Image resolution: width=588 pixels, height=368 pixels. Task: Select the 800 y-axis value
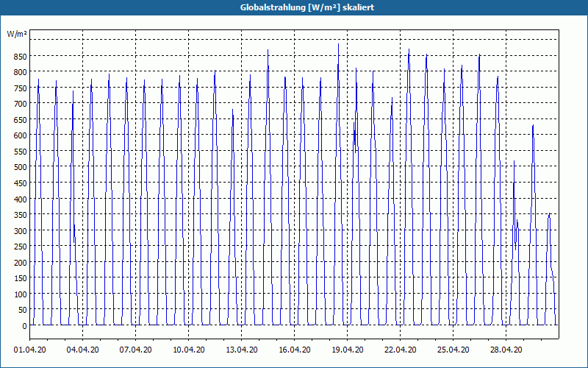21,72
